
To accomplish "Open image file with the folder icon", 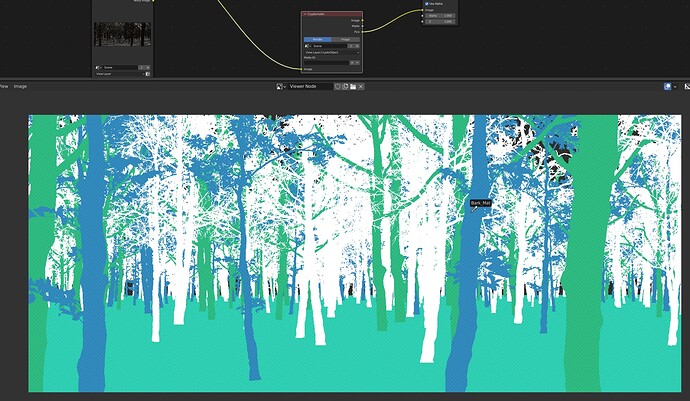I will coord(353,86).
